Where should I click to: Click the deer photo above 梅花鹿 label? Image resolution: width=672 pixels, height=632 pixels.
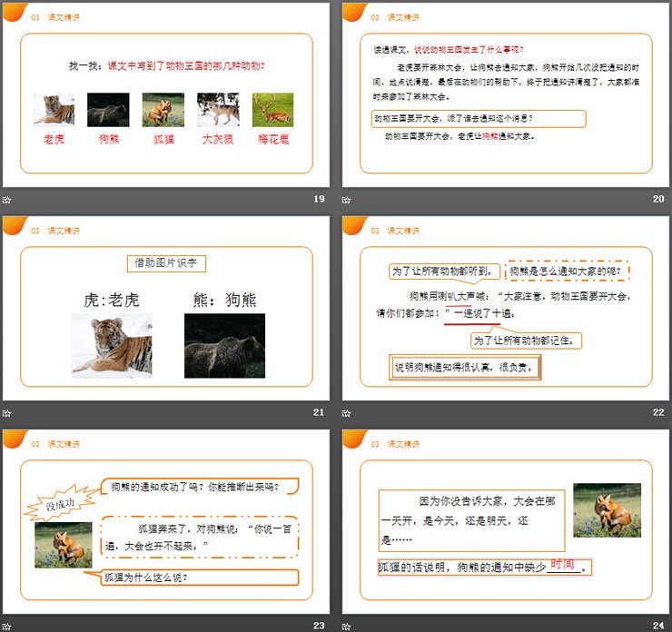click(272, 110)
